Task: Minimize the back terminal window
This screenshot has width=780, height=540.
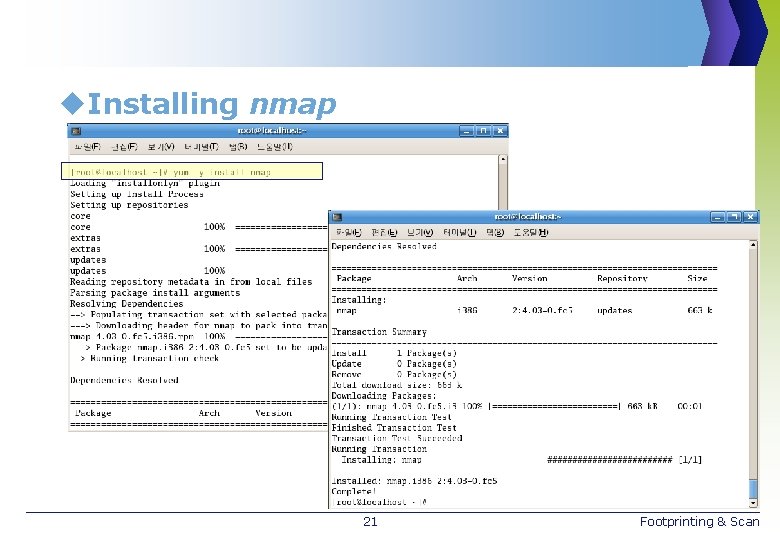Action: click(466, 131)
